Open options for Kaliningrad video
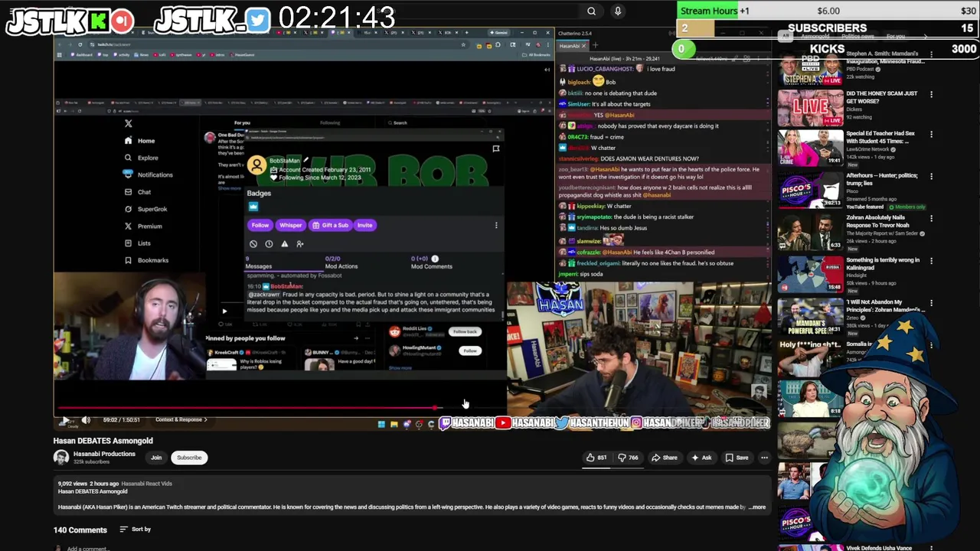The image size is (980, 551). 931,260
